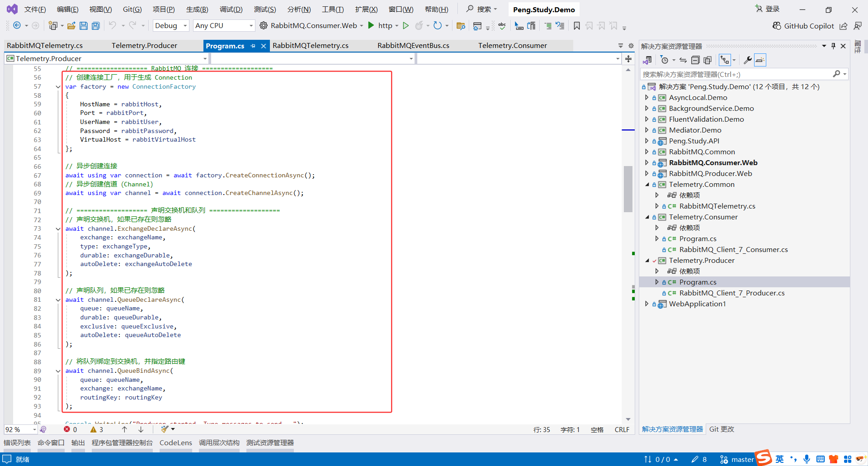Viewport: 868px width, 466px height.
Task: Collapse the QueueBindAsync code block outline
Action: (58, 371)
